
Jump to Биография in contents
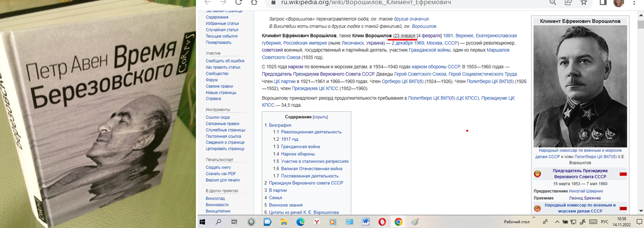click(280, 125)
